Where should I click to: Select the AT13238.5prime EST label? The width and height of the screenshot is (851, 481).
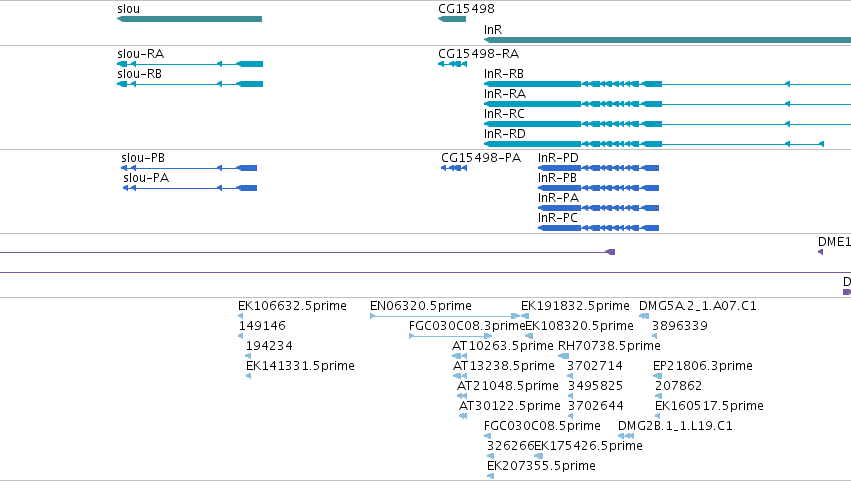(504, 366)
